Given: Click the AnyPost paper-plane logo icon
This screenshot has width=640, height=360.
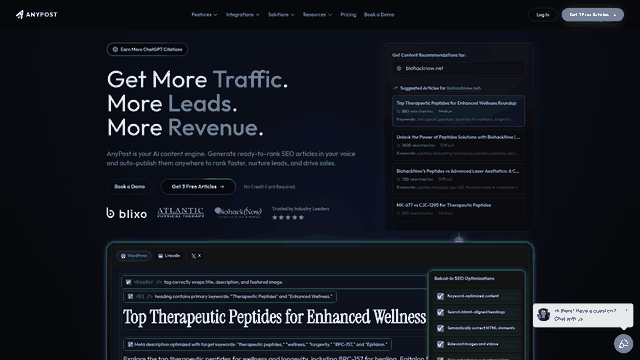Looking at the screenshot, I should click(20, 15).
